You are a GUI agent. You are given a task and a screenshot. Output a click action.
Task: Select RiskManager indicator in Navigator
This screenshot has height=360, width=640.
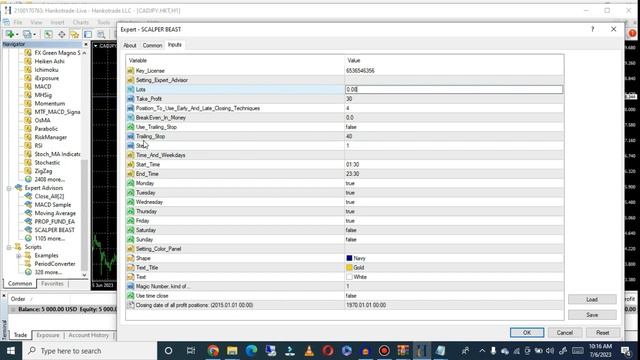[51, 137]
